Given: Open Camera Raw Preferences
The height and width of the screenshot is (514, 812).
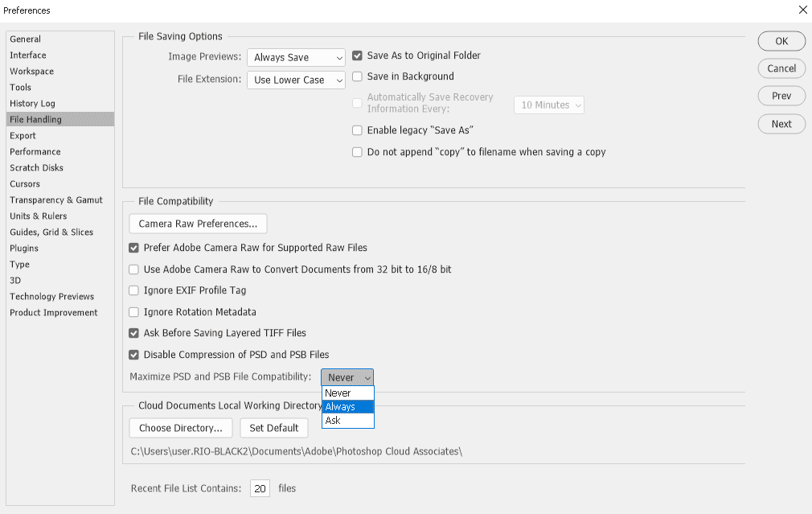Looking at the screenshot, I should click(x=198, y=224).
